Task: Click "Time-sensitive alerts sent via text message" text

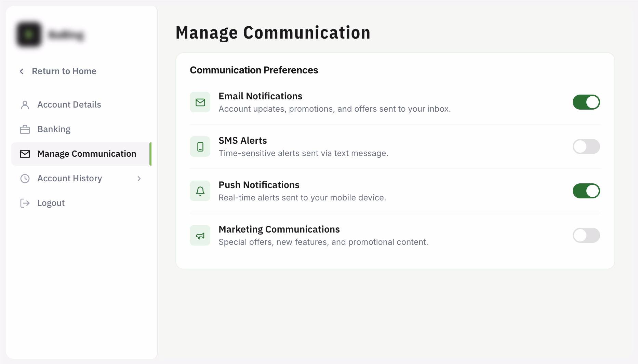Action: click(303, 153)
